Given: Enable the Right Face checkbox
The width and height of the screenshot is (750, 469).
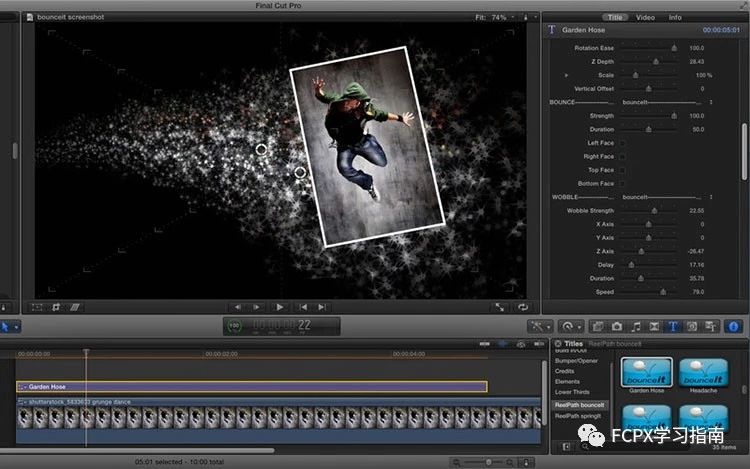Looking at the screenshot, I should [x=623, y=156].
